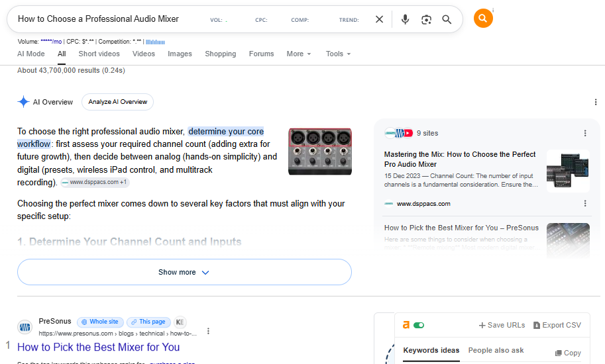Click the This page button
Image resolution: width=605 pixels, height=364 pixels.
click(148, 322)
